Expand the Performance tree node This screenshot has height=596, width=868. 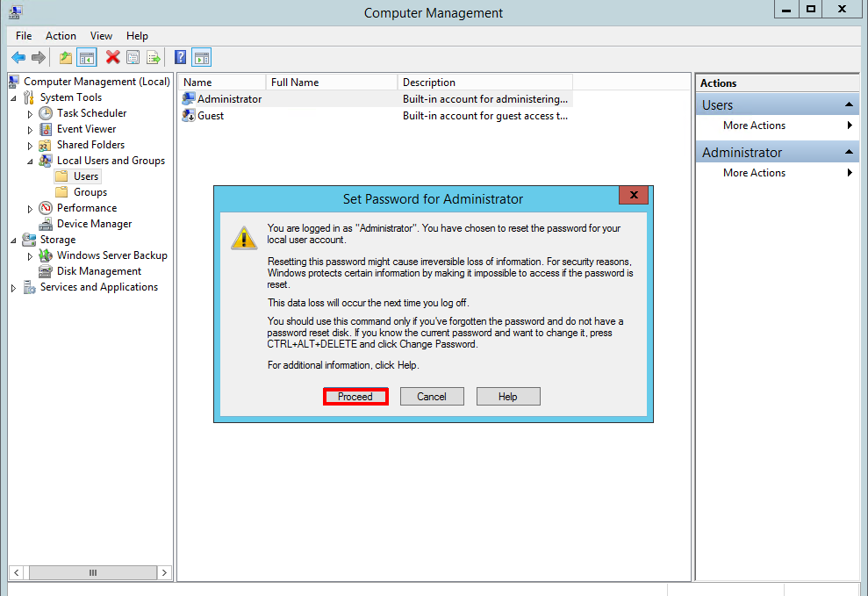30,209
